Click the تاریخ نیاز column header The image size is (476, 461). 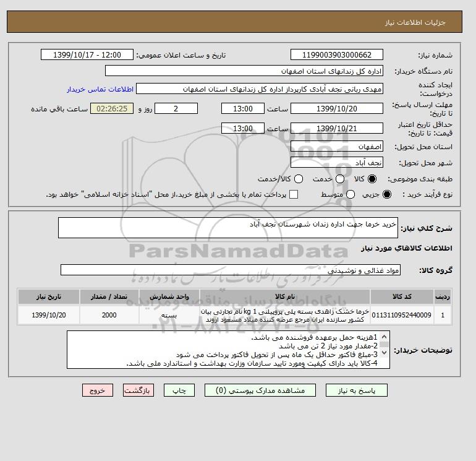[x=49, y=296]
